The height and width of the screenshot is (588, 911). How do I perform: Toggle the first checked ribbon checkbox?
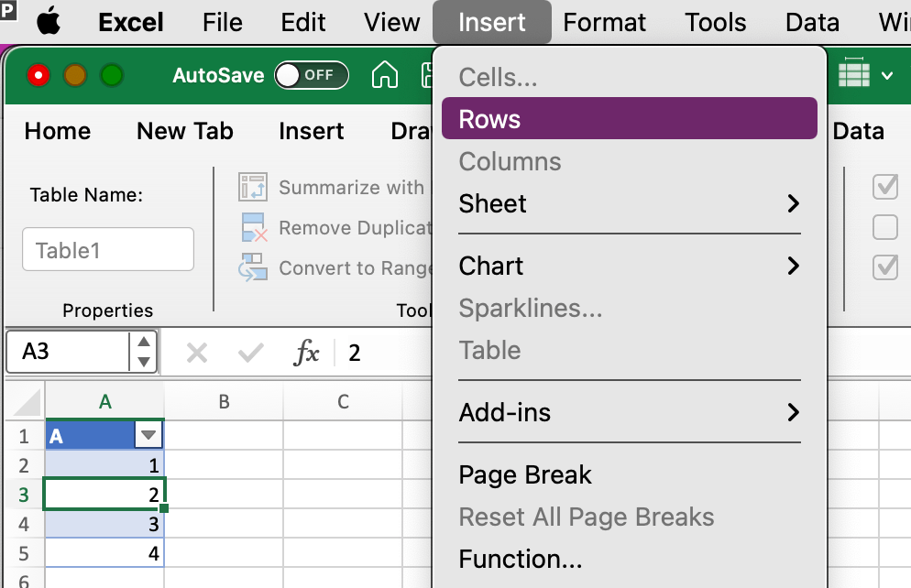click(x=885, y=187)
